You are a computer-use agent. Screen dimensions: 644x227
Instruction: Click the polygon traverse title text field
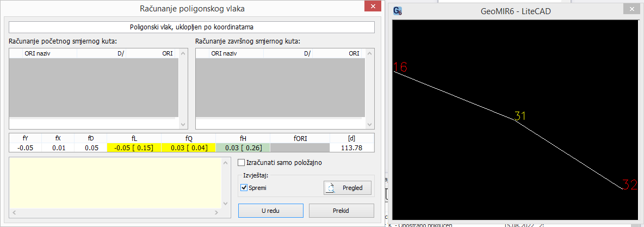(x=191, y=27)
